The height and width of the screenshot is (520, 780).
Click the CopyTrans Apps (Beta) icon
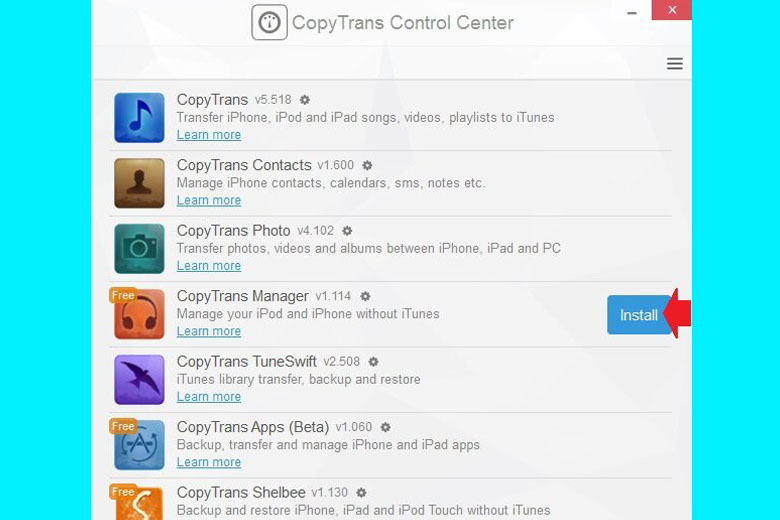tap(139, 445)
